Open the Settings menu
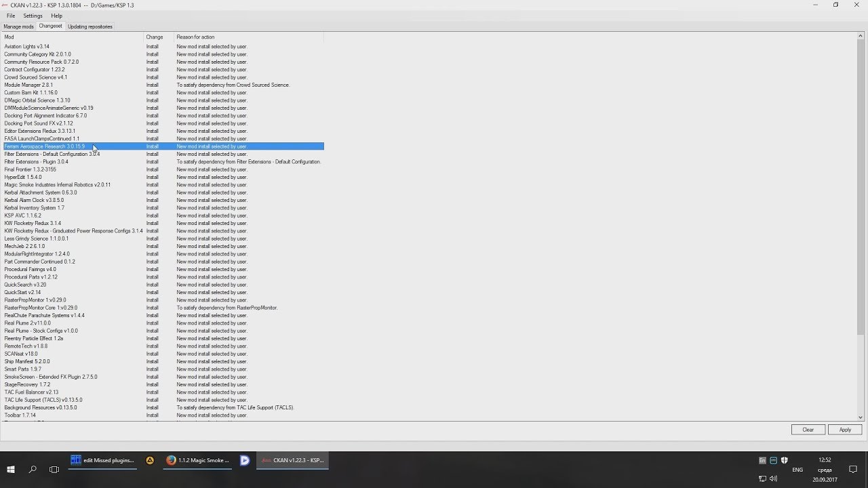868x488 pixels. (33, 16)
